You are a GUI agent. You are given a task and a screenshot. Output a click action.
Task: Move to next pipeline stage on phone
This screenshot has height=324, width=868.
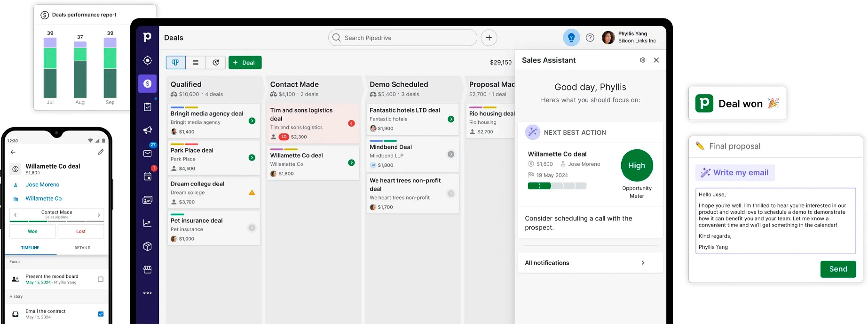[99, 215]
